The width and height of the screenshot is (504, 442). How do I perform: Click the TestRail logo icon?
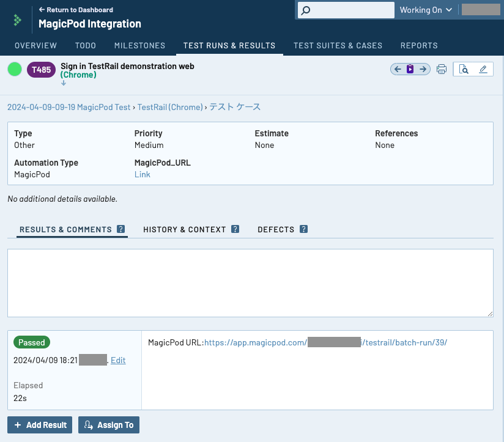coord(17,20)
